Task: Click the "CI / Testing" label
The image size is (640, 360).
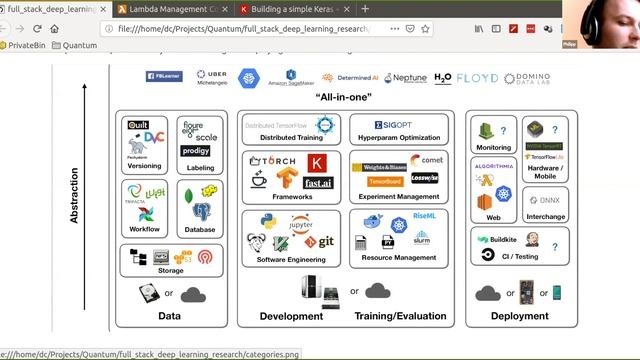Action: tap(520, 256)
